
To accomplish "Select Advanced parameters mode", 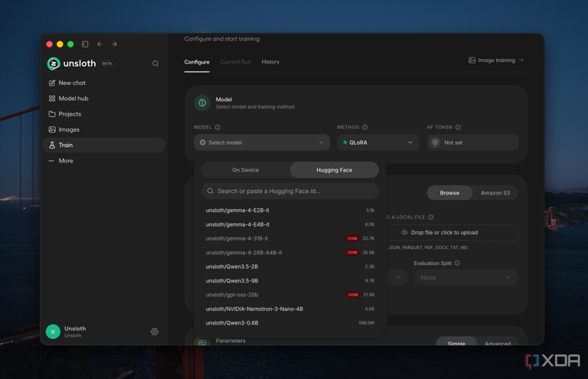I will tap(498, 343).
